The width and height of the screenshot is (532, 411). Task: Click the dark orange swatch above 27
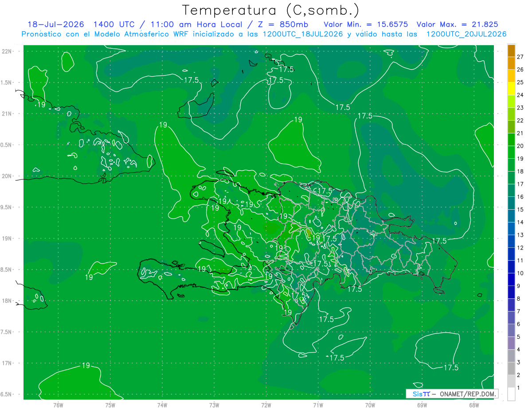tap(511, 50)
